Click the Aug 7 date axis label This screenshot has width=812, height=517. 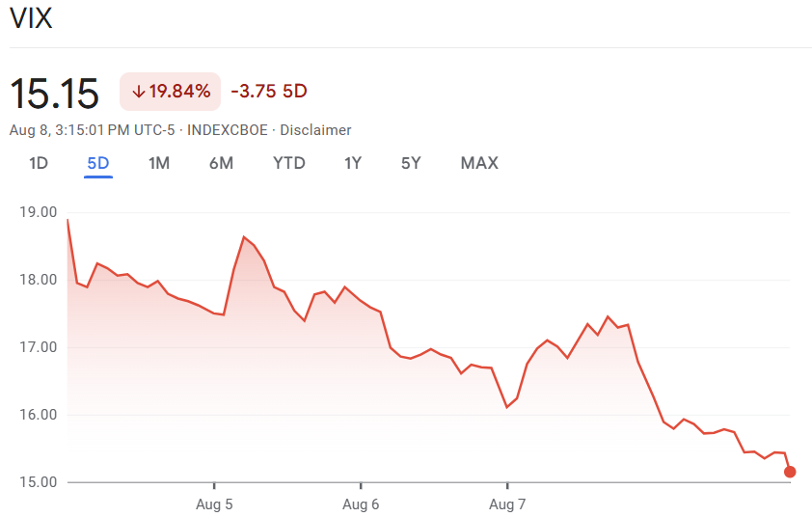[507, 503]
